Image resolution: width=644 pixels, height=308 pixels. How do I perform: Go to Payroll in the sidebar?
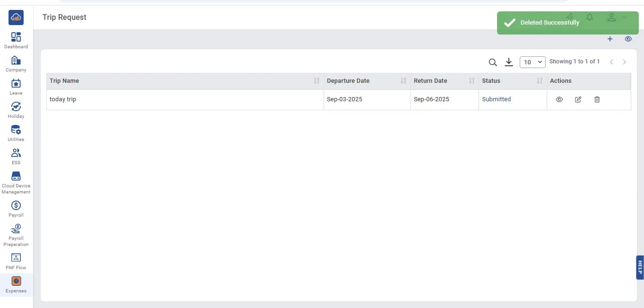coord(16,208)
